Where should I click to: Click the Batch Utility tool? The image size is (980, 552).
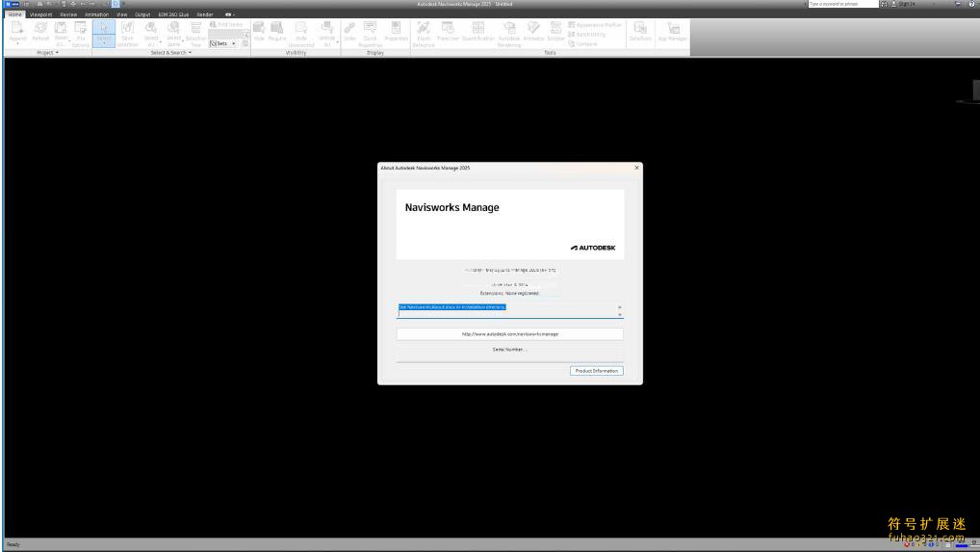pyautogui.click(x=586, y=35)
